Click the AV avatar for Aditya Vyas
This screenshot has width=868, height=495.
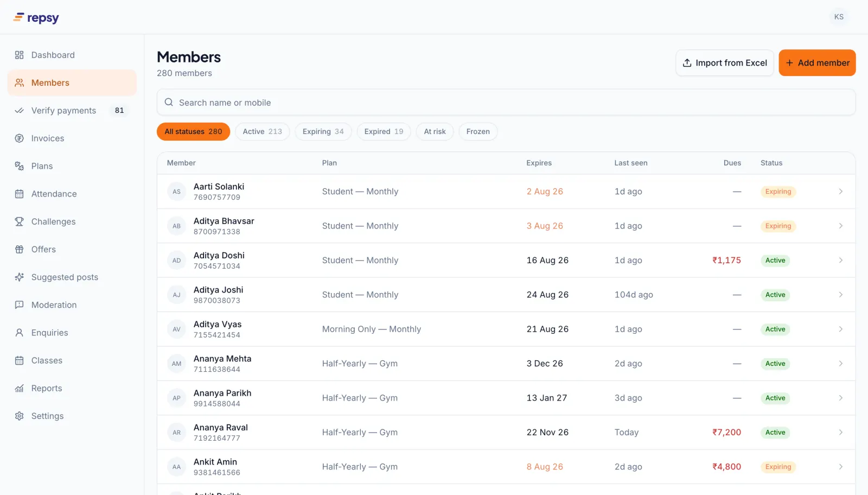pyautogui.click(x=176, y=329)
